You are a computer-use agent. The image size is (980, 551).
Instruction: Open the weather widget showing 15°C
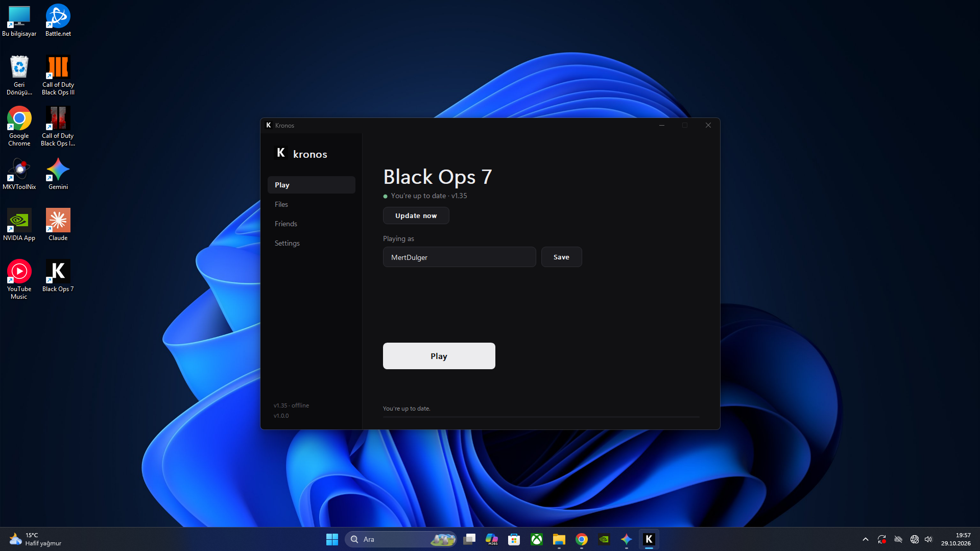[x=36, y=539]
